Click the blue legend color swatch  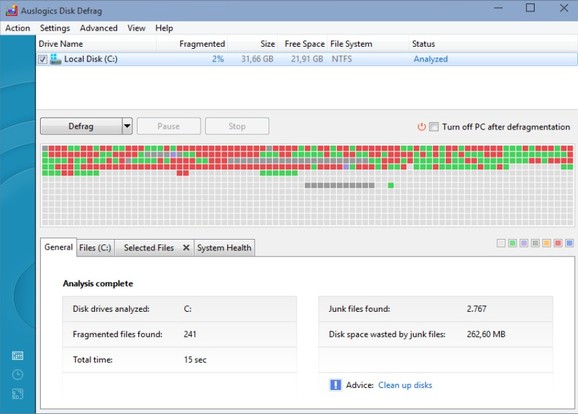pos(570,243)
